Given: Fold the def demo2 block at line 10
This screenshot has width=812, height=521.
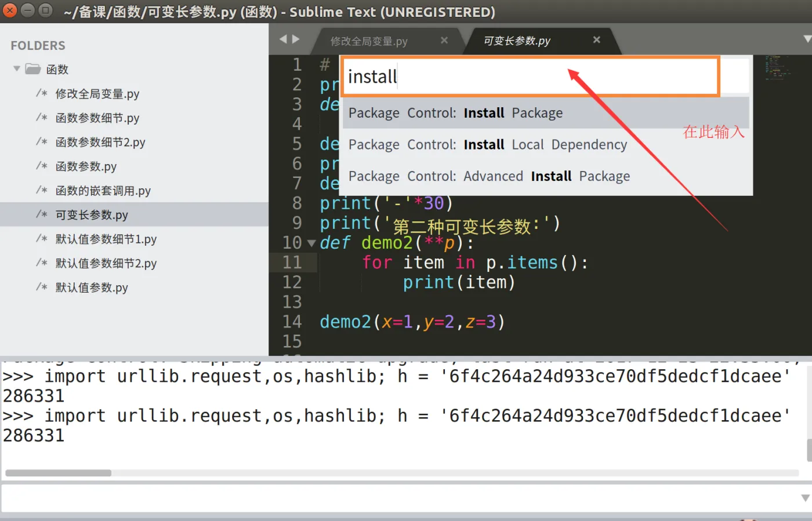Looking at the screenshot, I should 311,243.
